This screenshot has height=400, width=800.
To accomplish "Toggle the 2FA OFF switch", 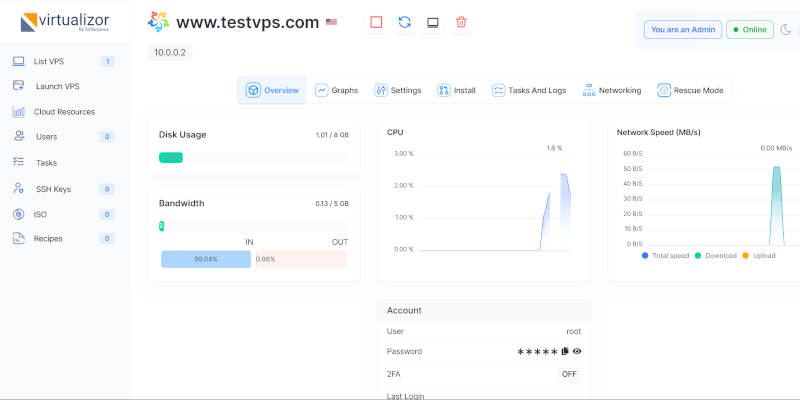I will point(569,374).
